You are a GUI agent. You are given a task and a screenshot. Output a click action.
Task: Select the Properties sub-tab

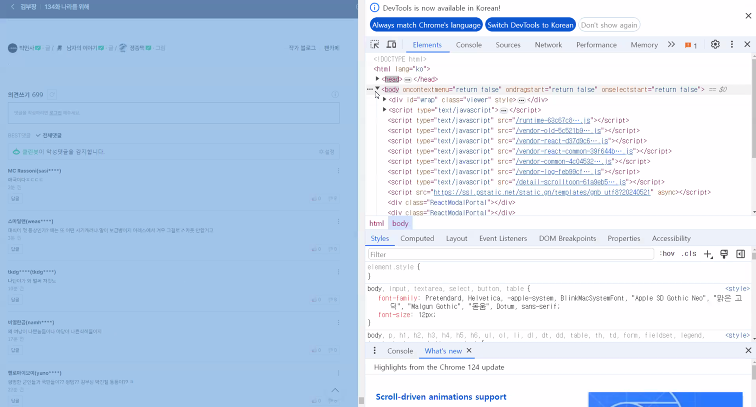pos(624,238)
